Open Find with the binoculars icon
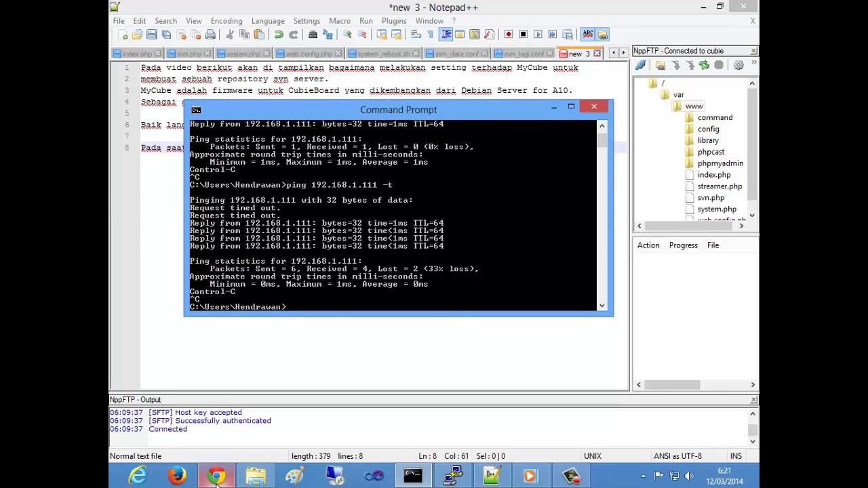868x488 pixels. click(313, 35)
